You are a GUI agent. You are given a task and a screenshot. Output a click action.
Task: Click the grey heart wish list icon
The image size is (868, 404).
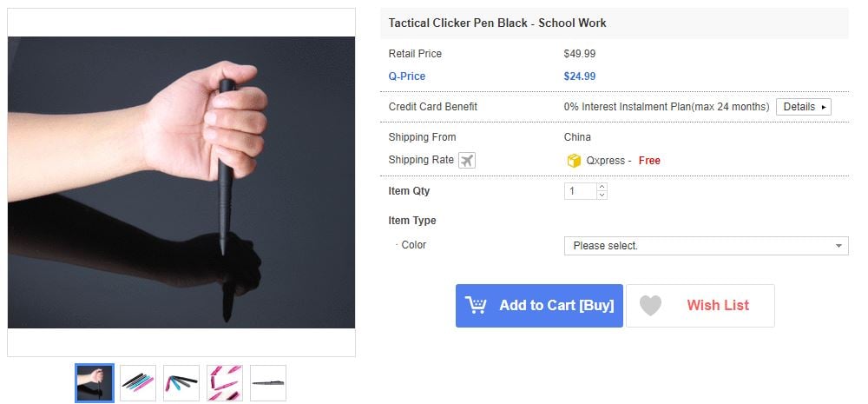coord(650,305)
